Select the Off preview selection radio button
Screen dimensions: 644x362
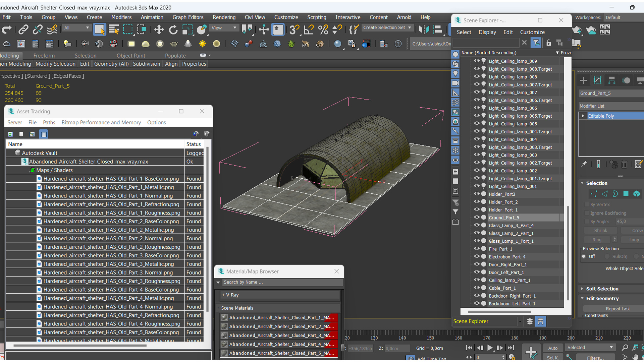coord(584,256)
